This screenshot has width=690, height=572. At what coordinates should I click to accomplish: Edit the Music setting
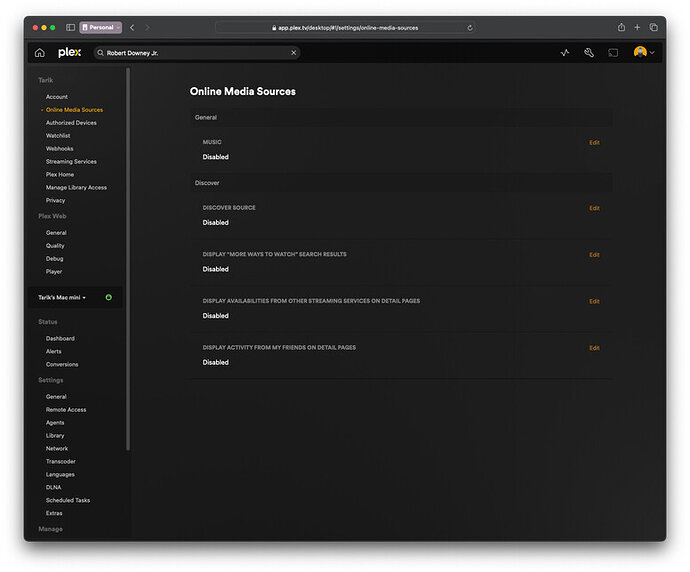(594, 143)
